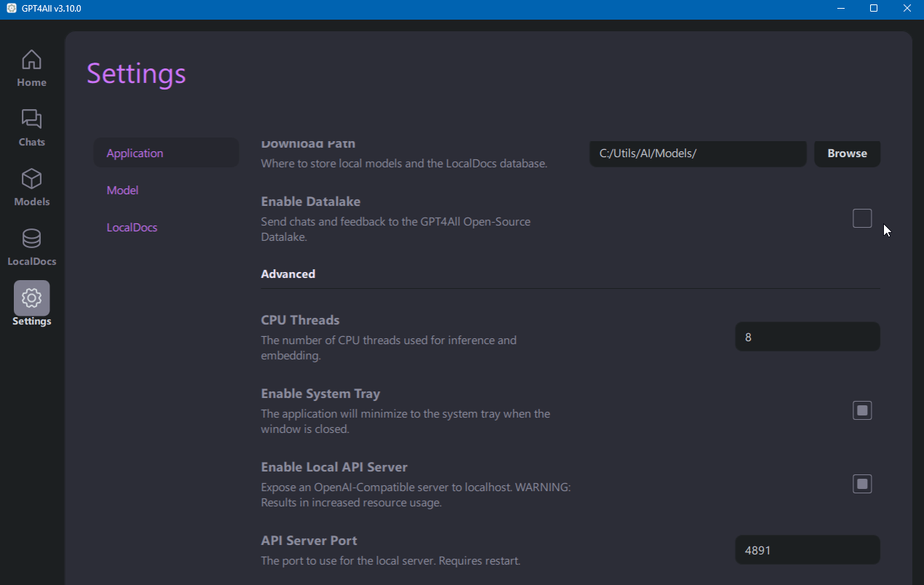Select the Settings gear icon

(31, 298)
